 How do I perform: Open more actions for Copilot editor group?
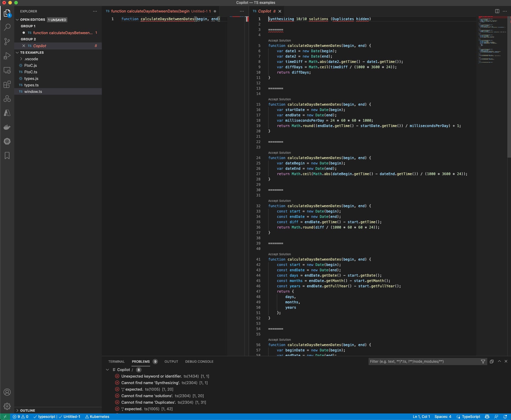(x=505, y=11)
